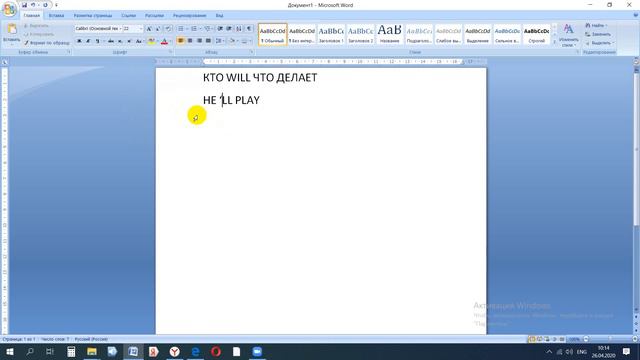This screenshot has height=360, width=640.
Task: Apply red font color
Action: (x=164, y=41)
